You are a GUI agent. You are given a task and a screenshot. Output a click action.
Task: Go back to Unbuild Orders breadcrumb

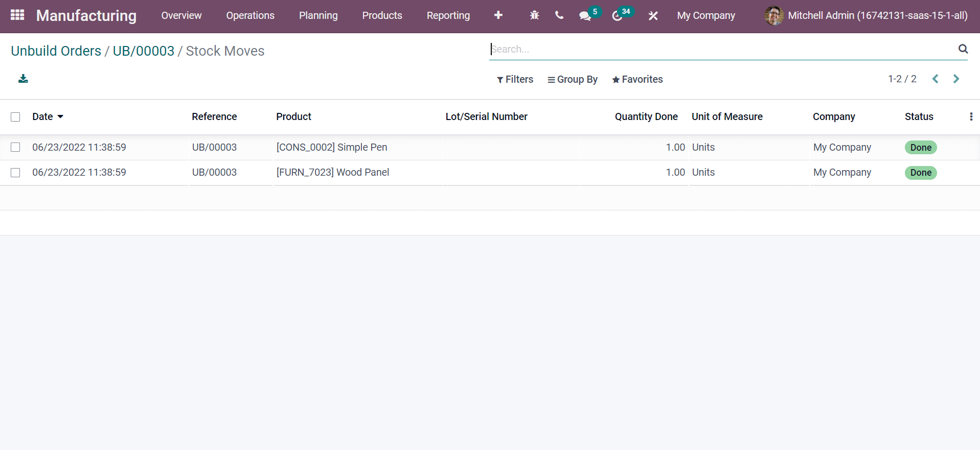coord(56,51)
